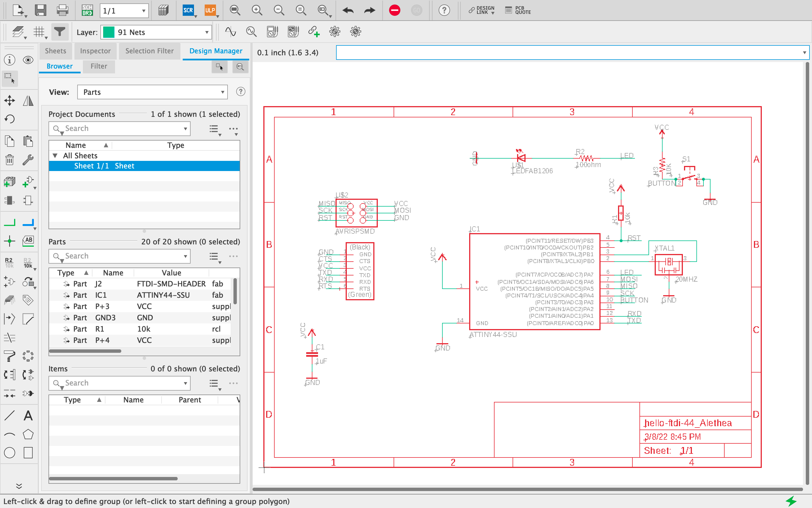
Task: Open View help question mark button
Action: click(240, 92)
